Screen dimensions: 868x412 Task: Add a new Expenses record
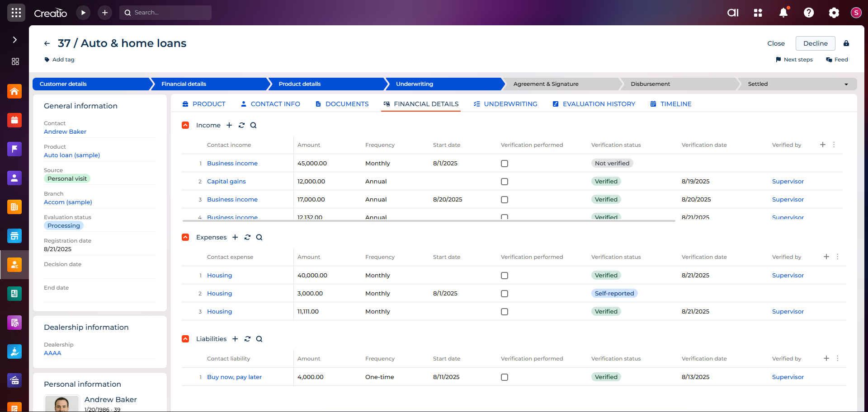coord(235,237)
